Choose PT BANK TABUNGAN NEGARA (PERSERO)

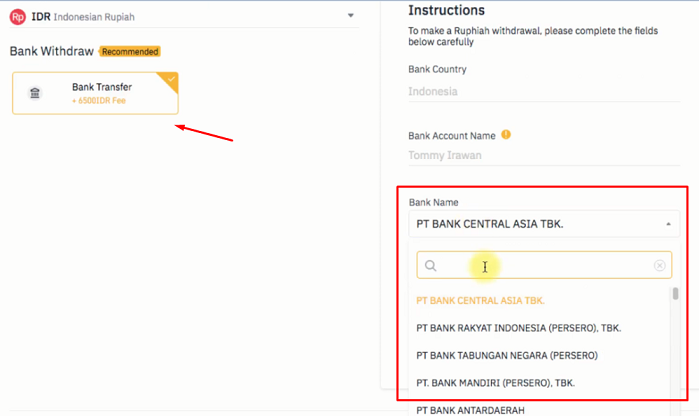point(507,355)
